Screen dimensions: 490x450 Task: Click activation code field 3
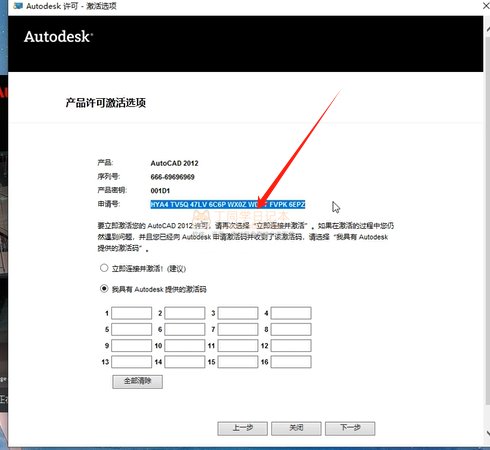238,313
